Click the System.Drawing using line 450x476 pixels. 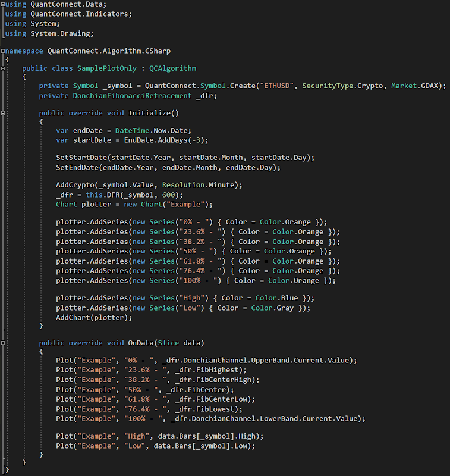[x=49, y=33]
